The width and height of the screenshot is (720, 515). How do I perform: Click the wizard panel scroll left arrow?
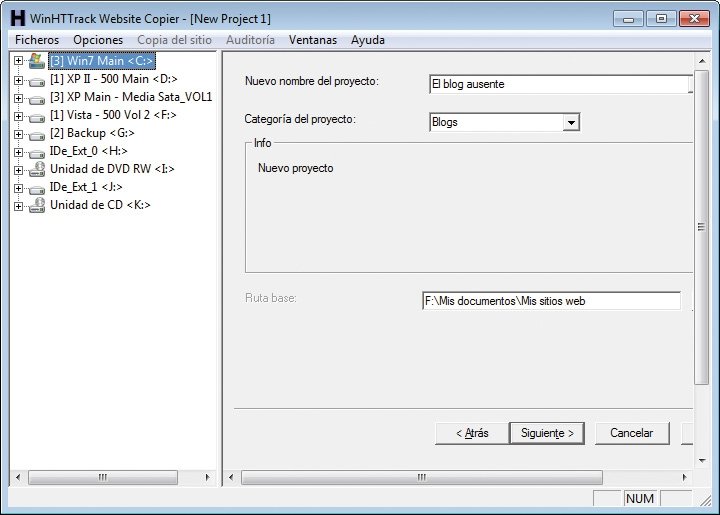click(x=231, y=477)
